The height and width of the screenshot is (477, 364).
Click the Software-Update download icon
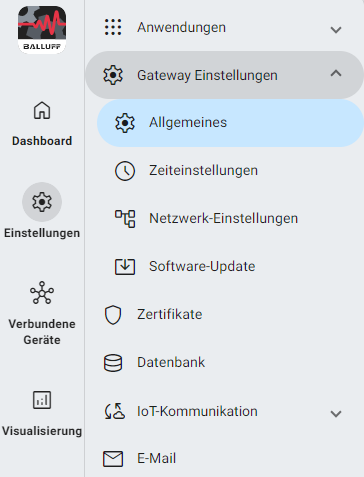coord(125,267)
